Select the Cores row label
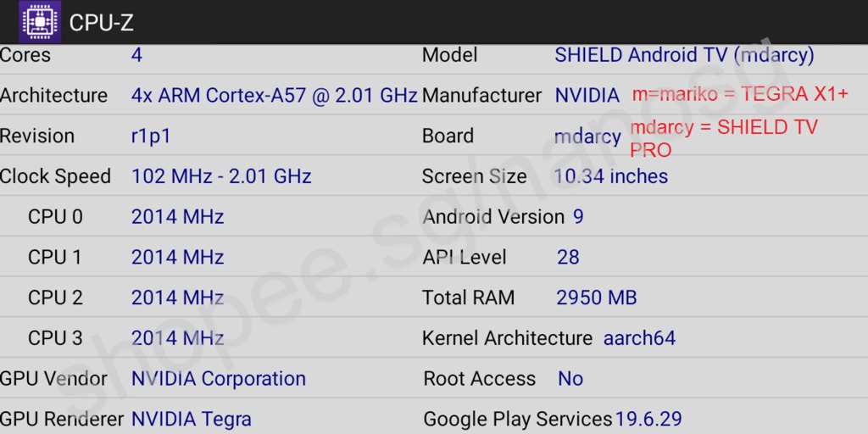868x434 pixels. [25, 55]
